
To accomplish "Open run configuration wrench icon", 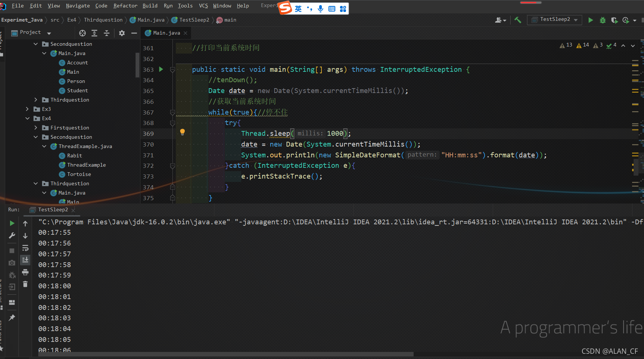I will coord(12,235).
